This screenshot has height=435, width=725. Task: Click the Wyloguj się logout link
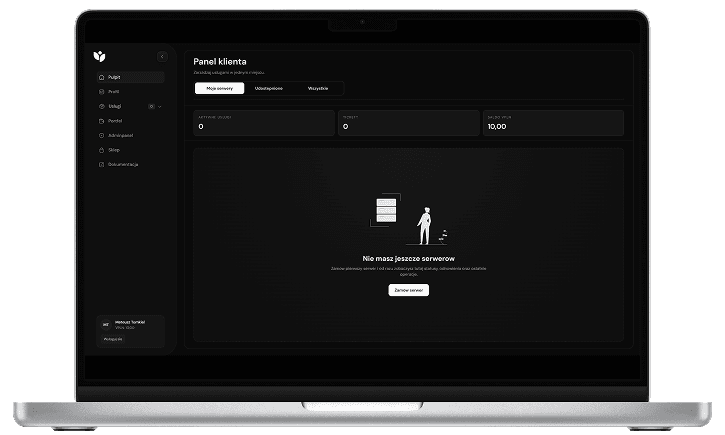point(112,339)
